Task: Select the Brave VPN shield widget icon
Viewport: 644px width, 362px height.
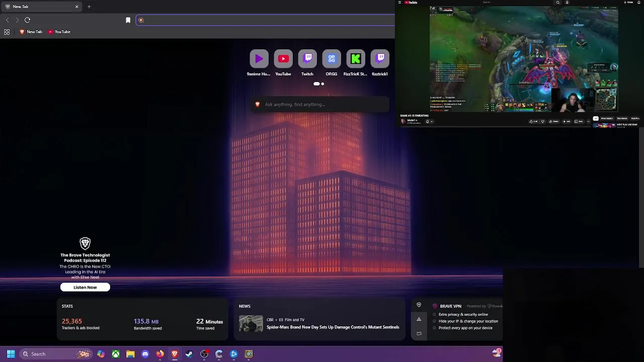Action: coord(419,305)
